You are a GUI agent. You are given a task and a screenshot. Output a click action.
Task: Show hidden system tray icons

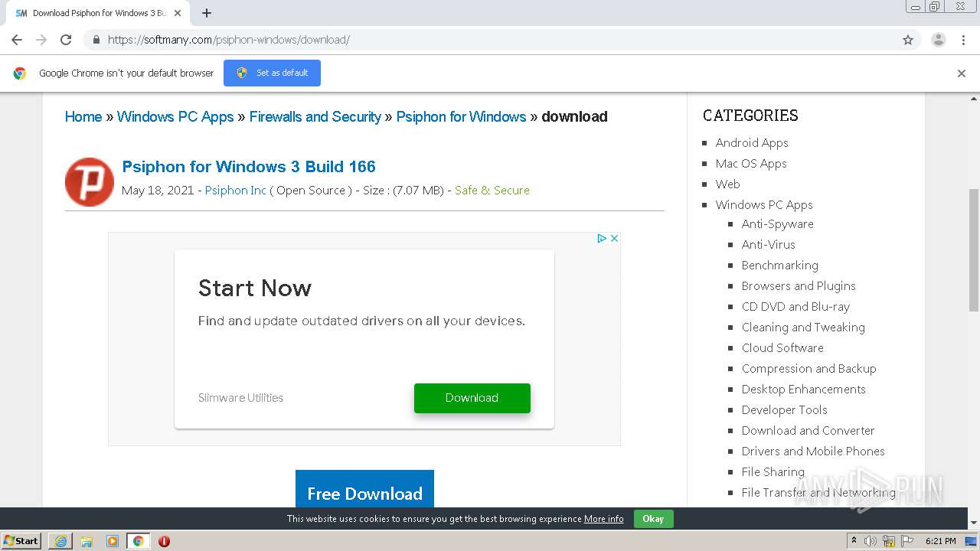[854, 541]
